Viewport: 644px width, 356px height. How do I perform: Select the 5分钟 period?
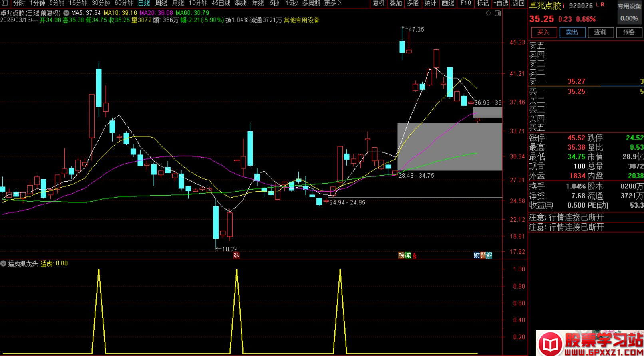(x=57, y=3)
